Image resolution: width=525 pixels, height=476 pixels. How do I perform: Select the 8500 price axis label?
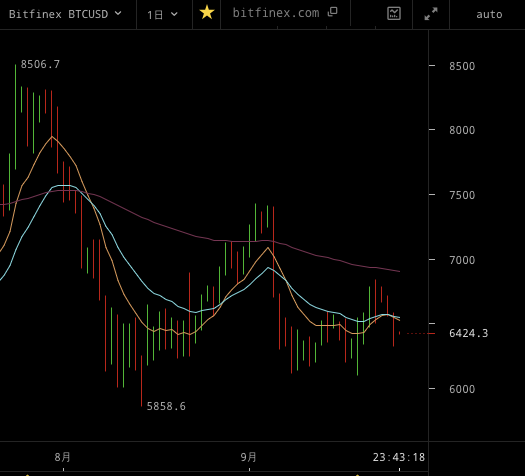[462, 66]
